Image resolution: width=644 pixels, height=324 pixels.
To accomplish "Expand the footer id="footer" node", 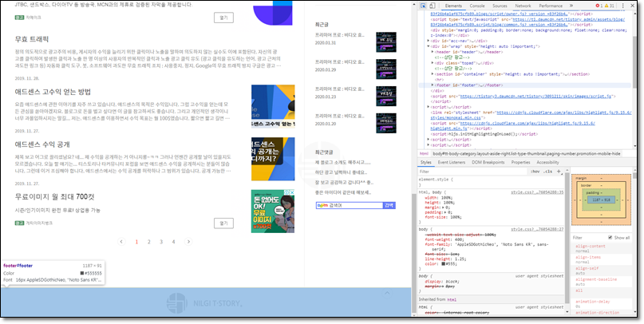I will 433,85.
